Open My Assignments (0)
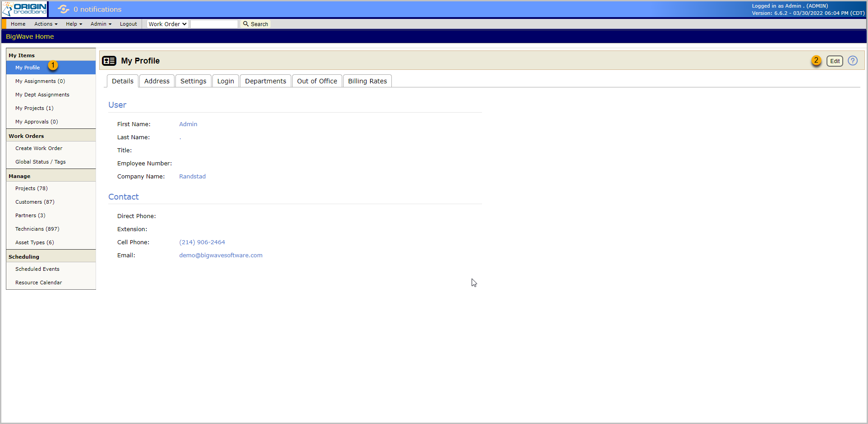This screenshot has width=868, height=424. pyautogui.click(x=51, y=81)
